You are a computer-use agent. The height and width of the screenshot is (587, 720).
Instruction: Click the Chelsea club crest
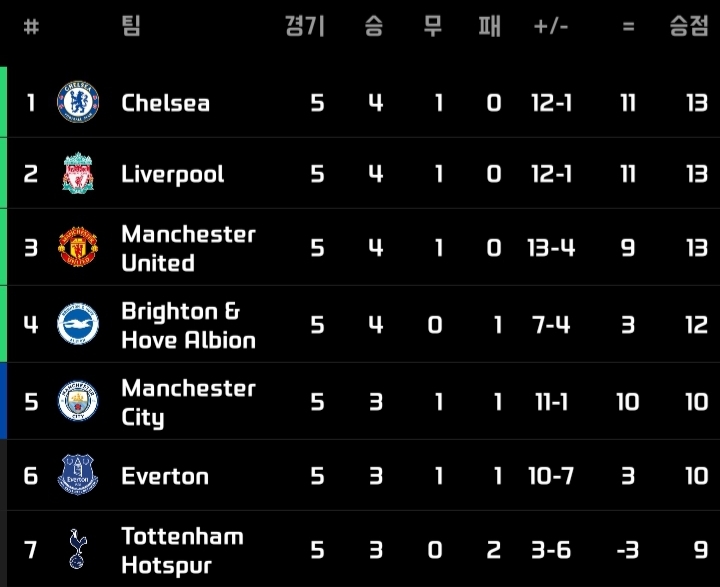click(78, 102)
